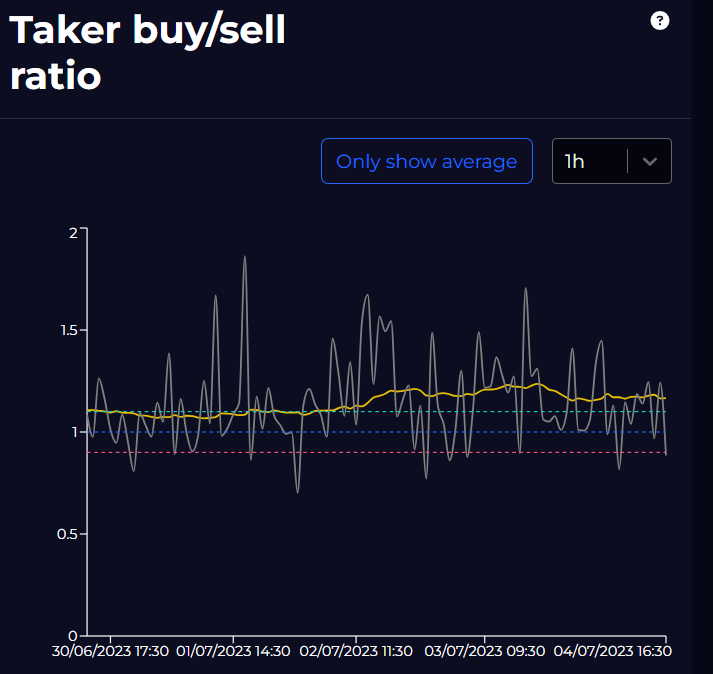Screen dimensions: 713x674
Task: Select the 1.5 y-axis tick label
Action: pyautogui.click(x=69, y=331)
